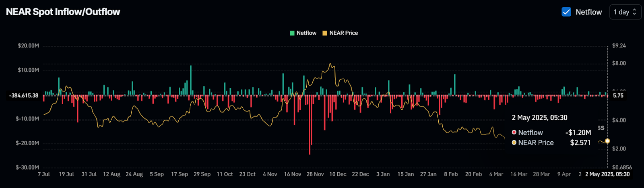Toggle the green Netflow legend item
This screenshot has height=188, width=644.
pos(303,33)
